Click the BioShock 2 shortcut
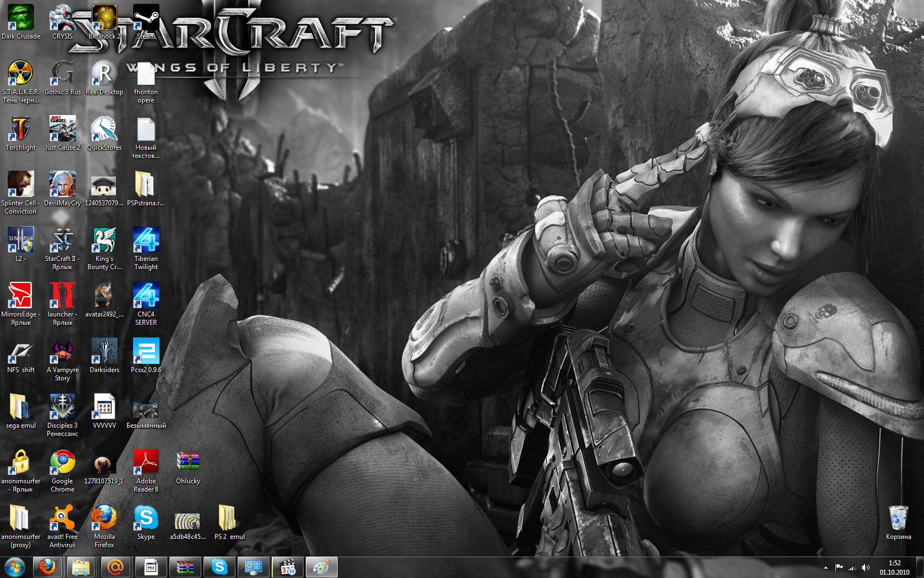Screen dimensions: 924x578 coord(105,22)
